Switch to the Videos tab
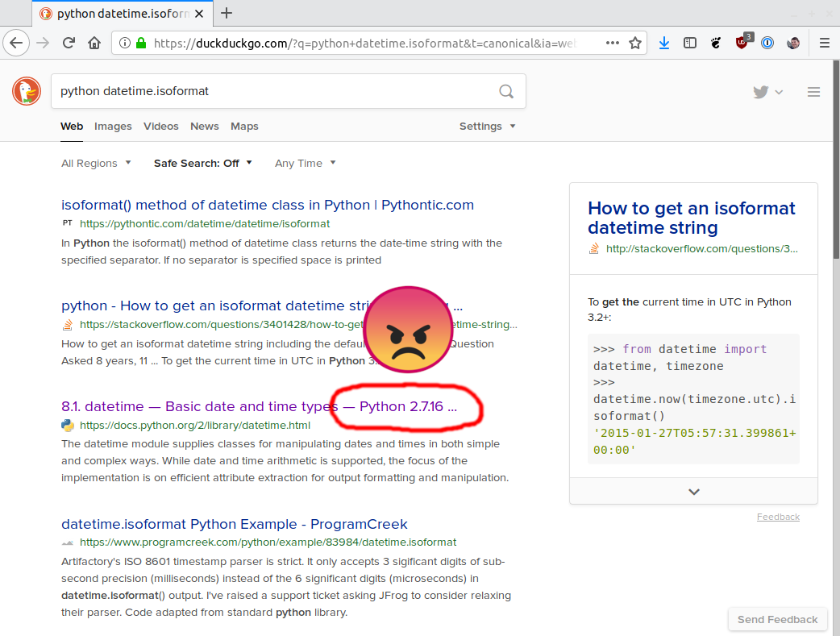This screenshot has width=840, height=636. (160, 127)
